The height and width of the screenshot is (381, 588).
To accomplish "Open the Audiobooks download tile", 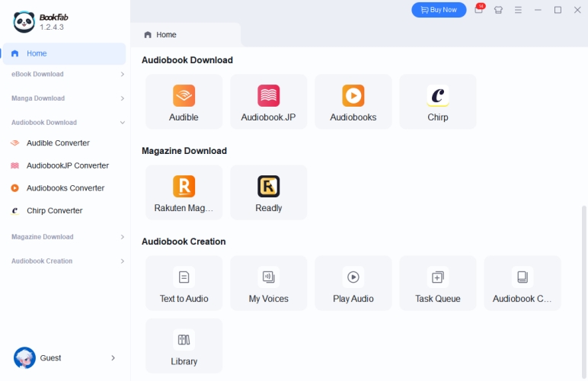I will (353, 101).
